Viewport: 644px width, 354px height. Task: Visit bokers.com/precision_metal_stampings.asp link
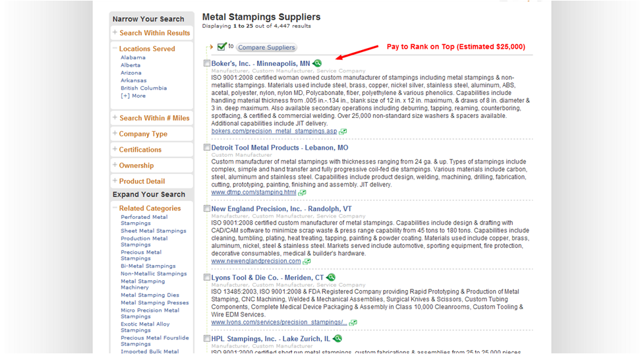point(274,131)
